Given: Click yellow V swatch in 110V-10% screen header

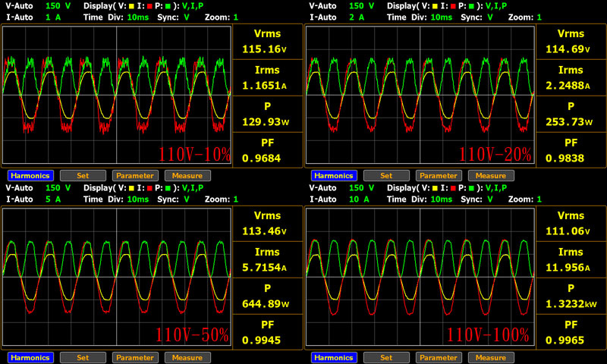Looking at the screenshot, I should pos(131,6).
